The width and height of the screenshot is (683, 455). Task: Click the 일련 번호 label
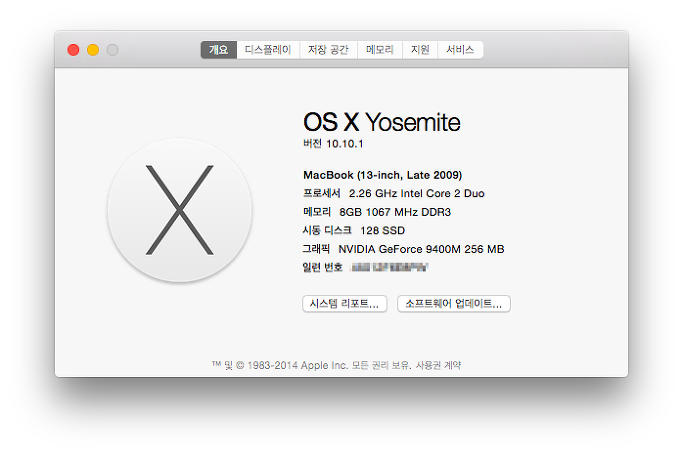[322, 267]
